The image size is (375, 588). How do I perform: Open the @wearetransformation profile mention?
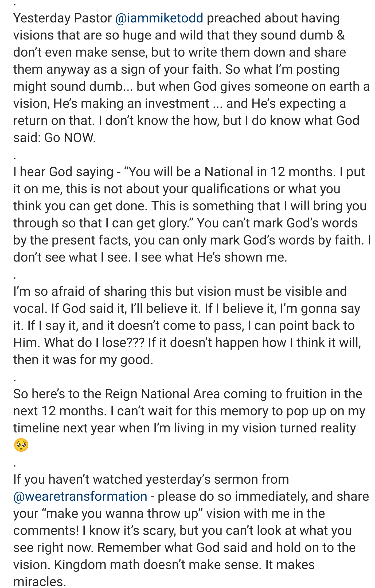(x=80, y=497)
